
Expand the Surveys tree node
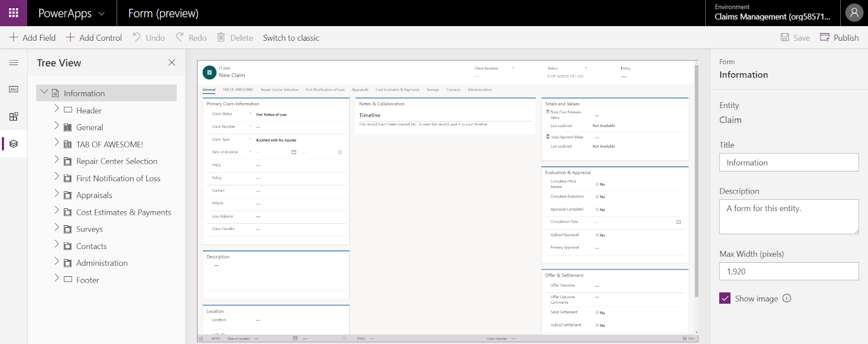(x=56, y=227)
